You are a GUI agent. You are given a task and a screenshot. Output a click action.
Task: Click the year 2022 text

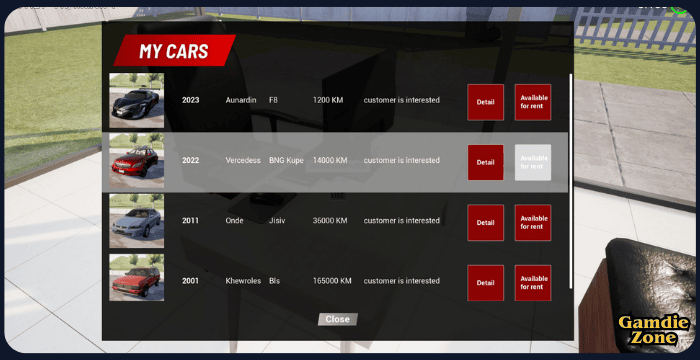click(x=191, y=160)
